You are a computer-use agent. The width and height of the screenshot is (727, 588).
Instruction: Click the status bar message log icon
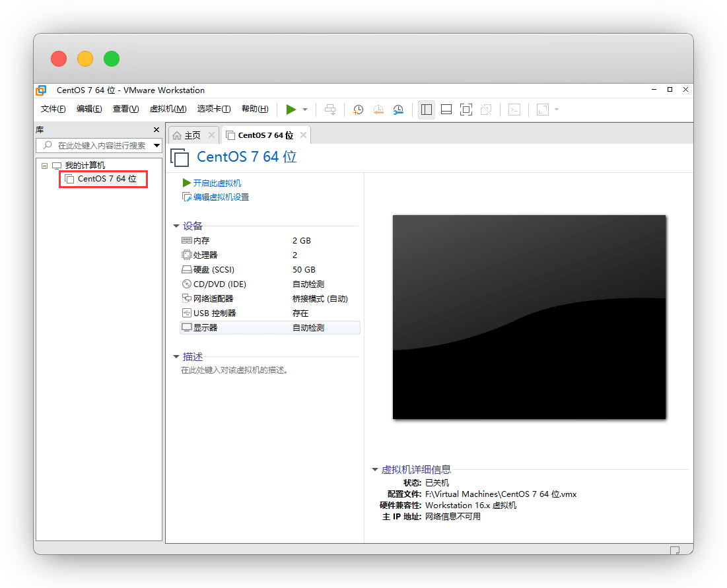point(675,550)
